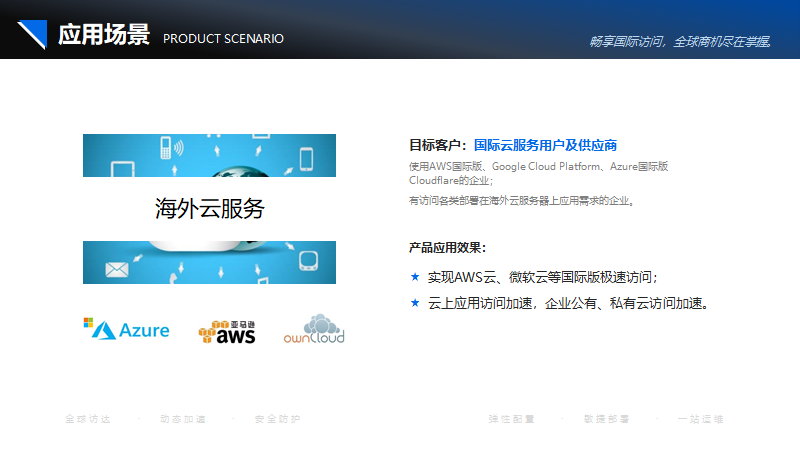Click the star bullet beside 实现AWS云
The image size is (800, 450).
415,277
